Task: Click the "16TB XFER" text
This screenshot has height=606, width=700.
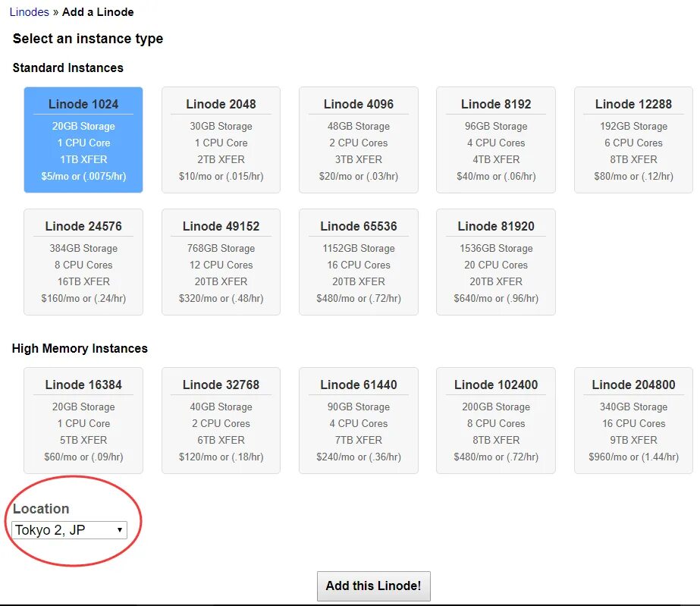Action: (83, 282)
